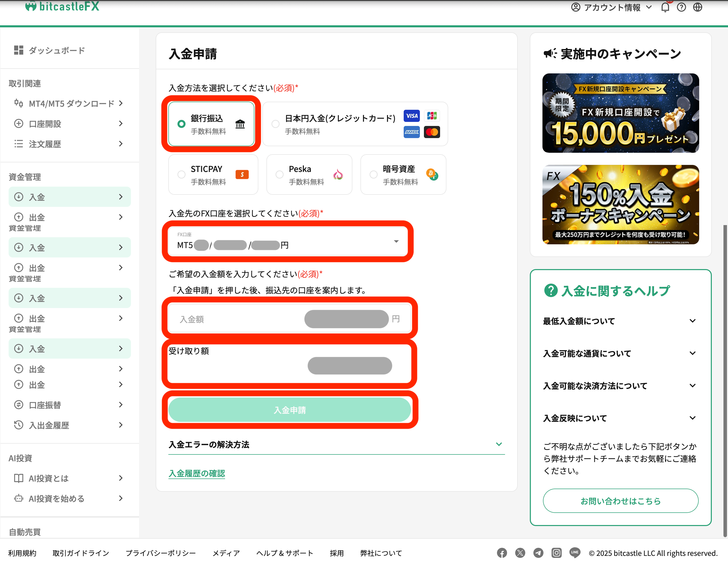The image size is (728, 567).
Task: Click the green 入金申請 submit button
Action: tap(289, 410)
